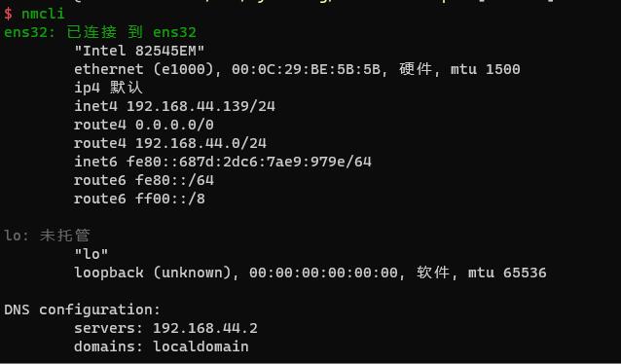This screenshot has height=364, width=621.
Task: Click the route4 192.168.44.0/24 entry
Action: (x=170, y=143)
